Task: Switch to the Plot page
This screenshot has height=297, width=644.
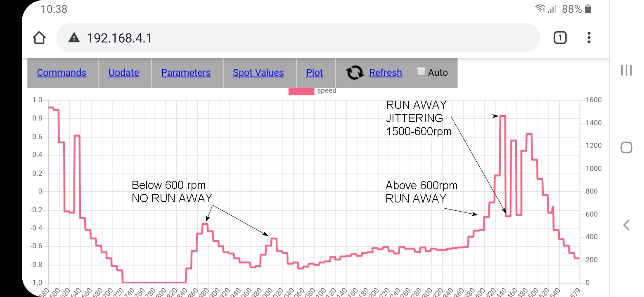Action: click(x=314, y=73)
